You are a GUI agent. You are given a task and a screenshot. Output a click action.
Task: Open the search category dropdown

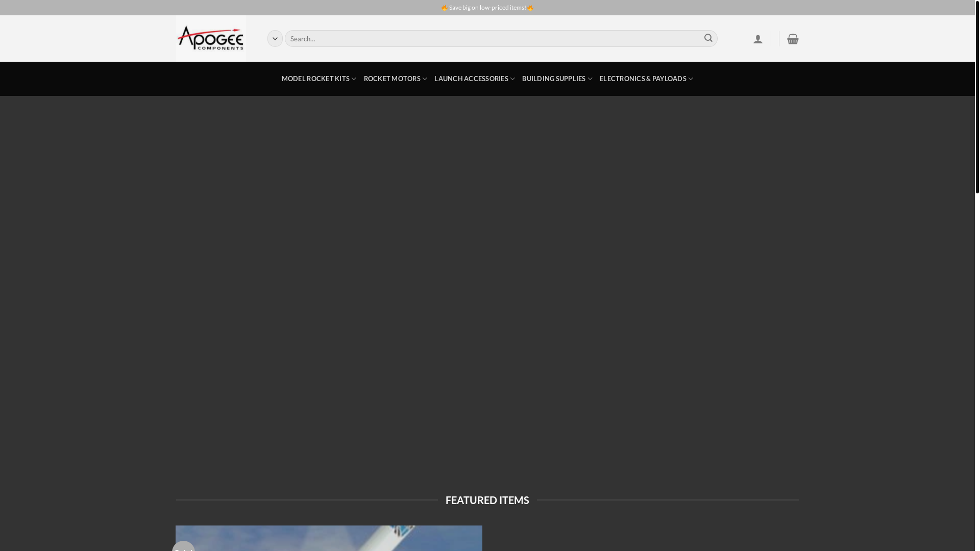pyautogui.click(x=275, y=39)
